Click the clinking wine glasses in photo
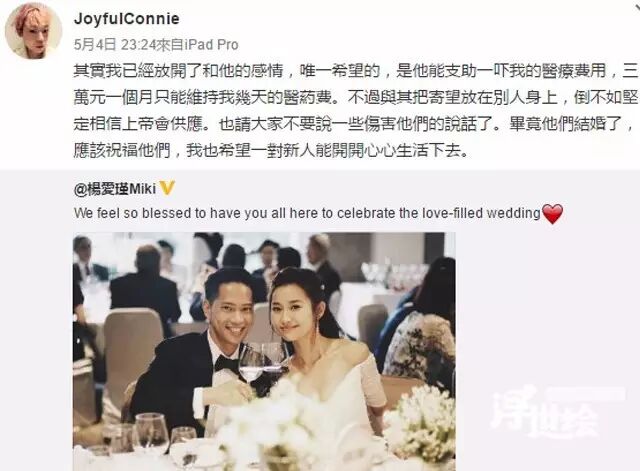Screen dimensions: 640x471 pyautogui.click(x=261, y=361)
